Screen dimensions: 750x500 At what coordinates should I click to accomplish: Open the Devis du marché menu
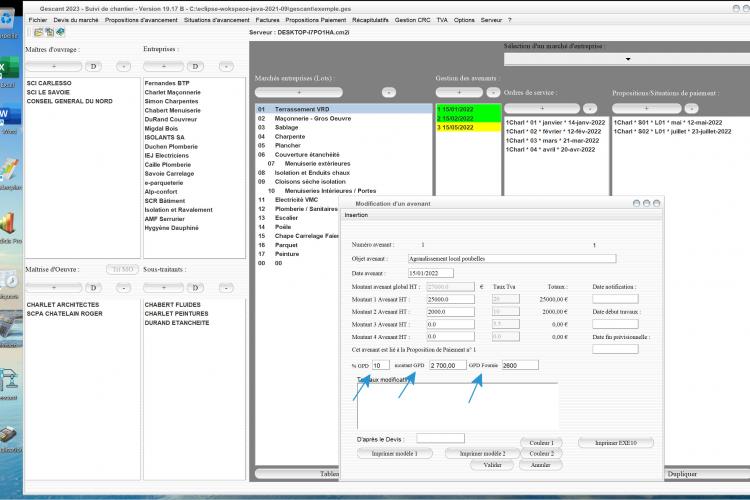76,20
